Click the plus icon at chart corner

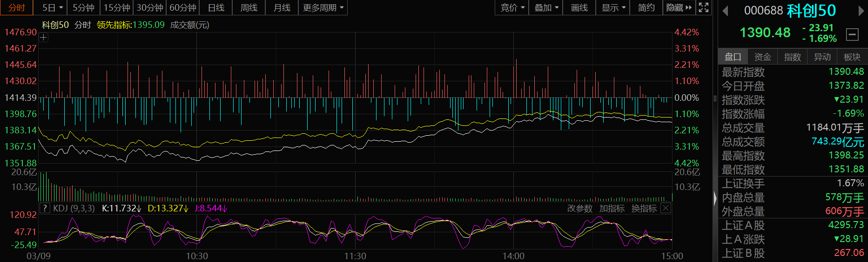click(43, 38)
